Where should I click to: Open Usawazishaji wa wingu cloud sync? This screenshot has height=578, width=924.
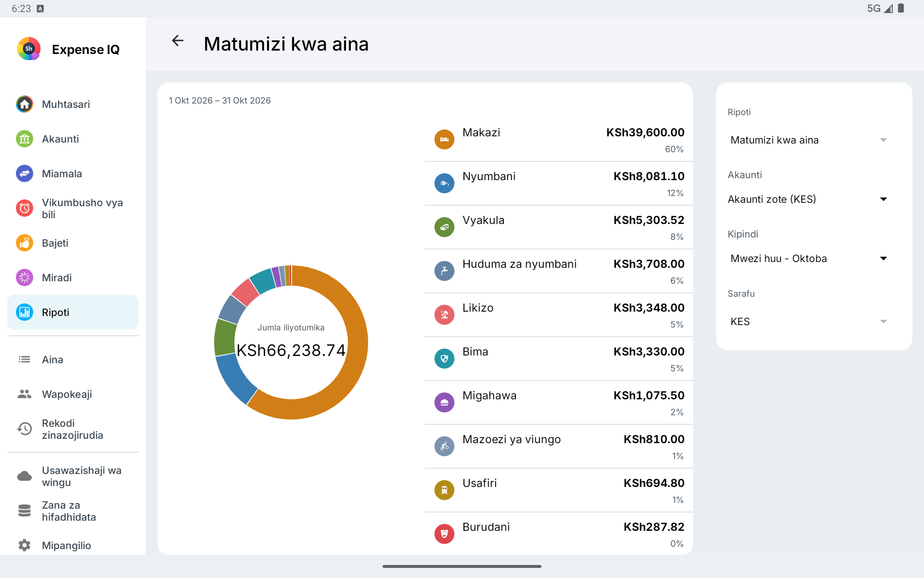(73, 476)
